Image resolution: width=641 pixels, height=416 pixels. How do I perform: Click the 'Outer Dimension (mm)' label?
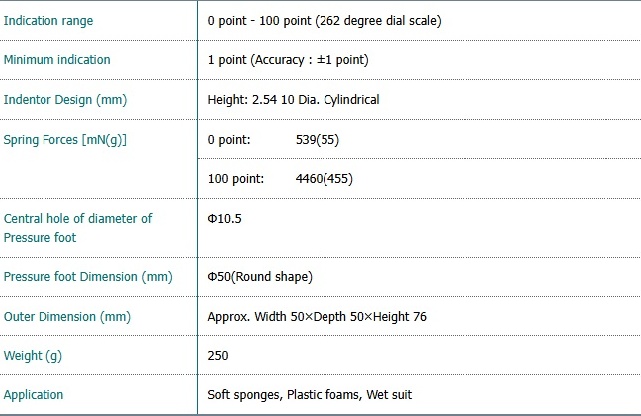67,316
